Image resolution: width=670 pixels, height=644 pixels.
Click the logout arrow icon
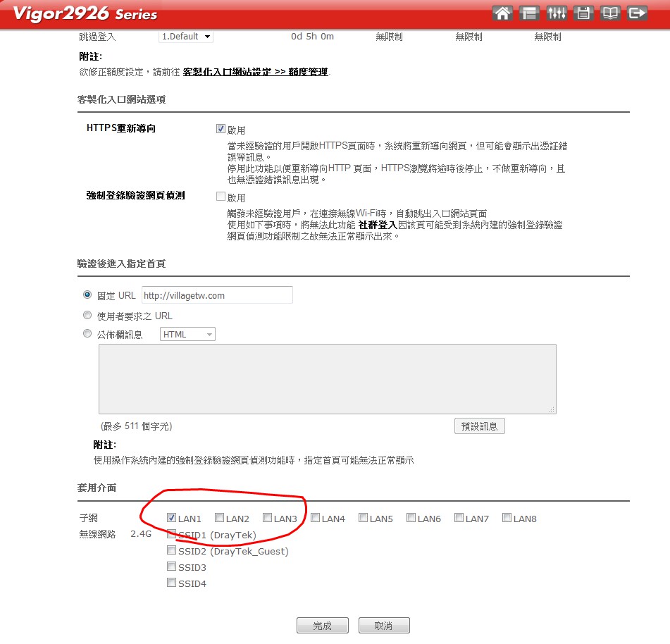pyautogui.click(x=637, y=13)
